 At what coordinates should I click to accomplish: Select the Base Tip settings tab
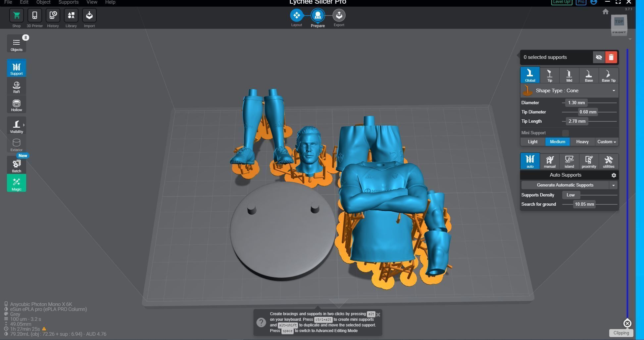click(608, 75)
